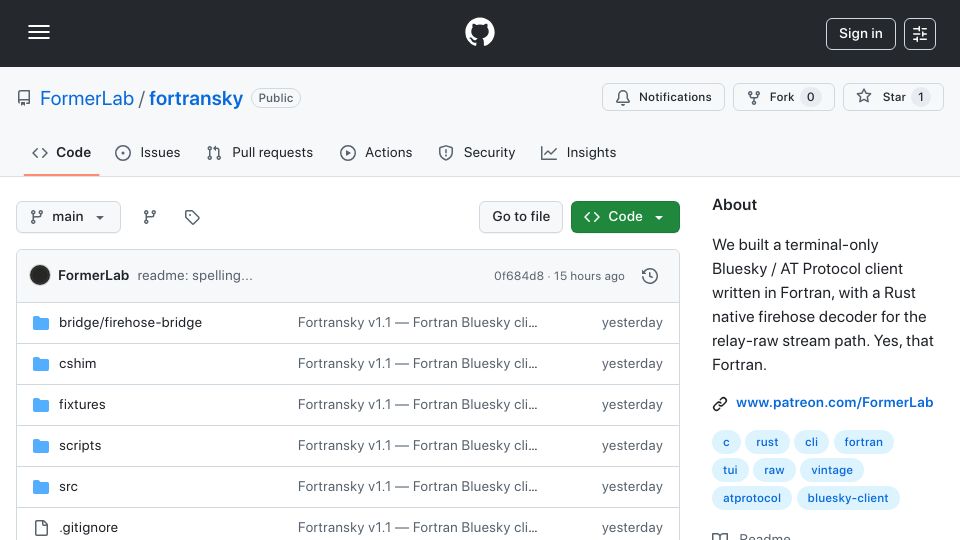Open the fortransky repository link

[x=196, y=98]
